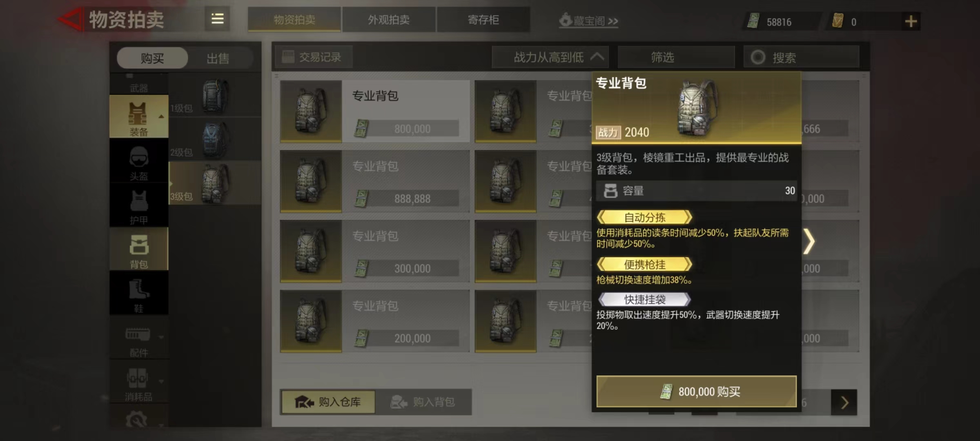Image resolution: width=980 pixels, height=441 pixels.
Task: Open the 战力从高到低 sort dropdown
Action: [x=550, y=57]
